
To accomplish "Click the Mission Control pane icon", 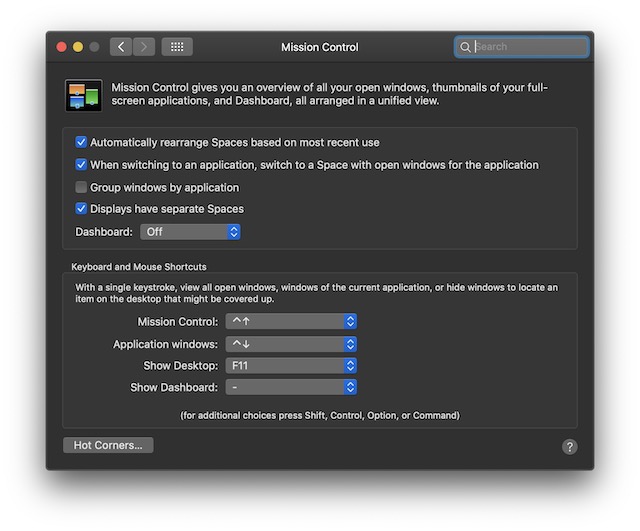I will click(x=84, y=96).
